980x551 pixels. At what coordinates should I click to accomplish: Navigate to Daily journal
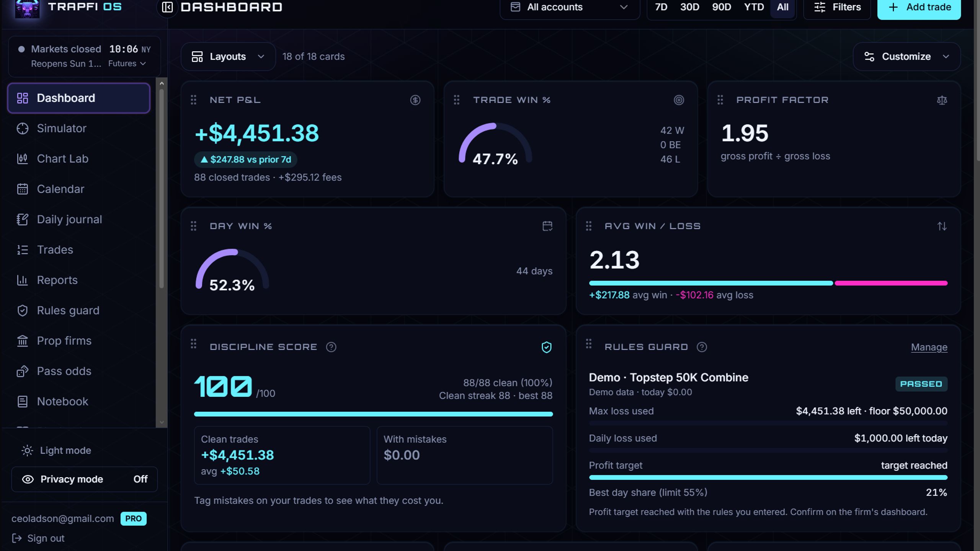78,220
